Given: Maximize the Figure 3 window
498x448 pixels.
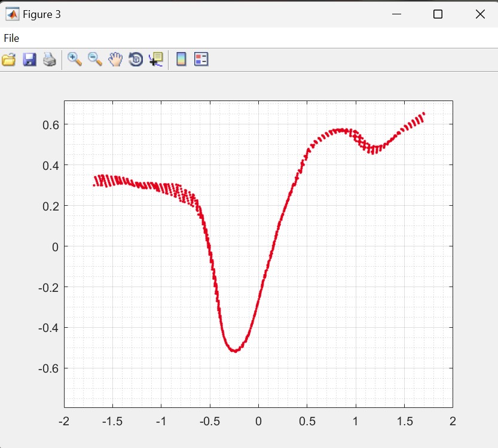Looking at the screenshot, I should point(438,14).
